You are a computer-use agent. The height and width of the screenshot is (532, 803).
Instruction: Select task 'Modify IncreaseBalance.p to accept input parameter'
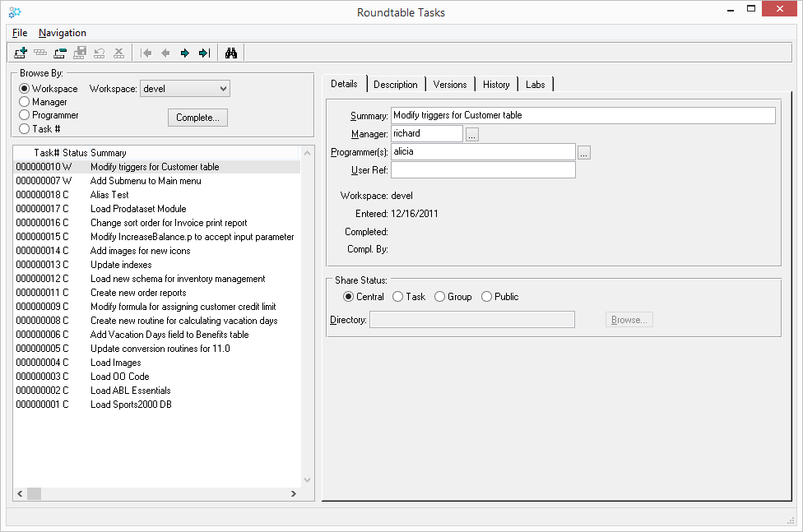click(156, 237)
